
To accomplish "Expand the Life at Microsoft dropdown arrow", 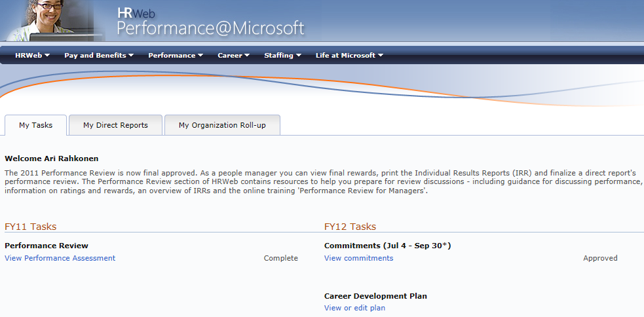I will (x=381, y=56).
